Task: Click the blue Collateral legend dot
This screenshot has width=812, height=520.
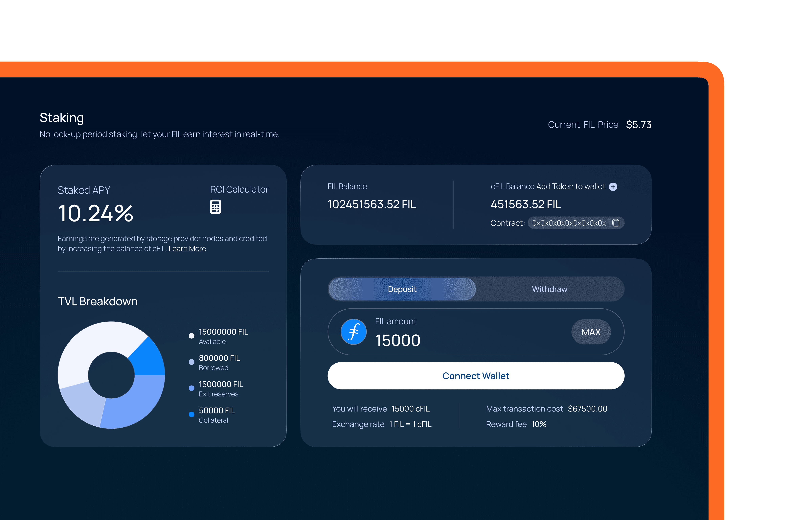Action: (191, 414)
